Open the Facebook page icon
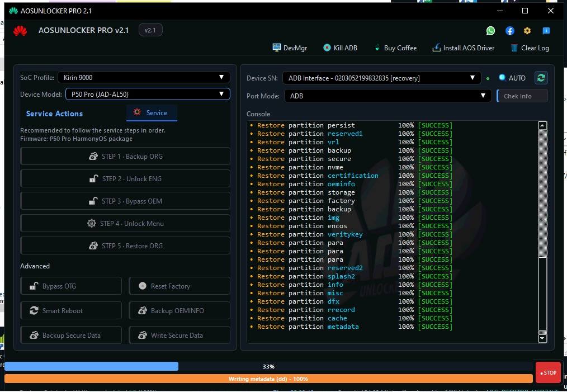Screen dimensions: 567x392 [x=509, y=31]
